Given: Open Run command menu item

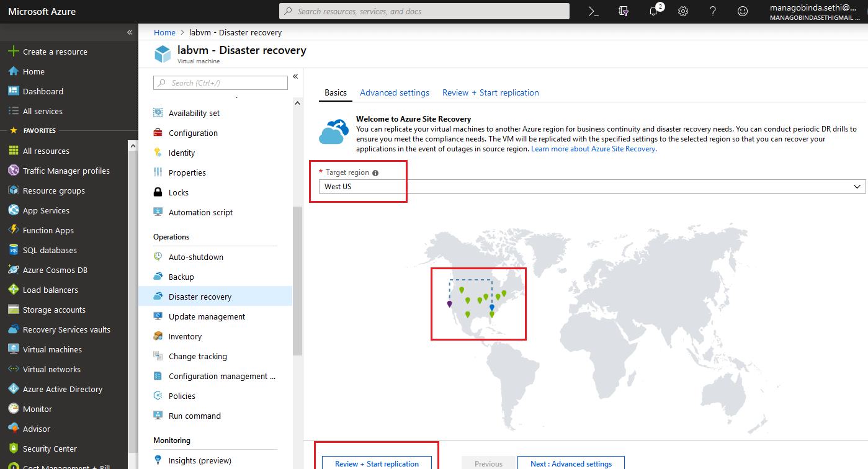Looking at the screenshot, I should pyautogui.click(x=194, y=416).
